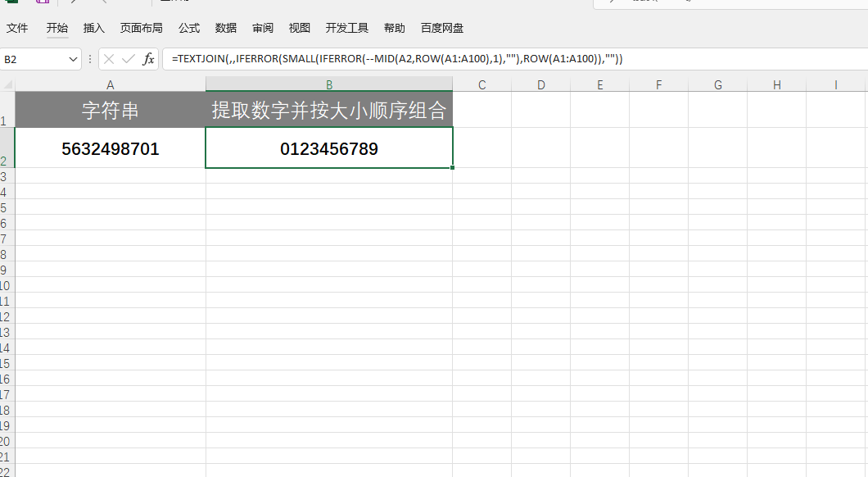This screenshot has height=477, width=868.
Task: Click the cancel (X) formula icon
Action: pos(108,59)
